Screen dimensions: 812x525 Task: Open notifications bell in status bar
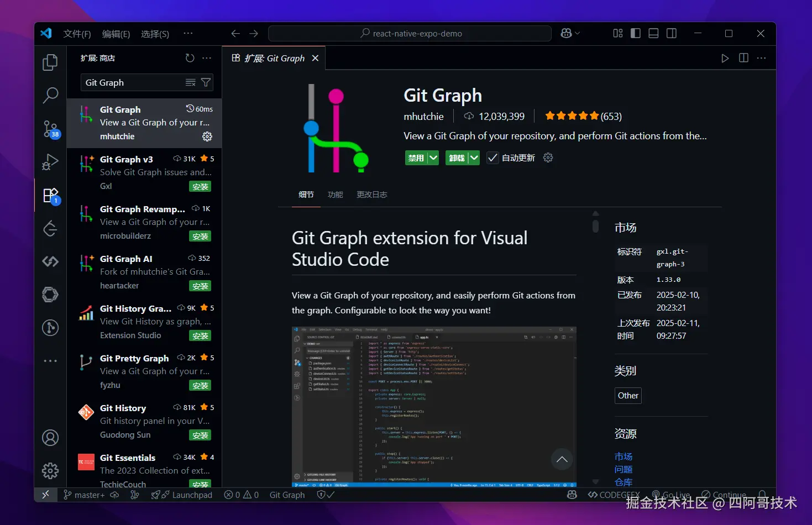coord(762,495)
